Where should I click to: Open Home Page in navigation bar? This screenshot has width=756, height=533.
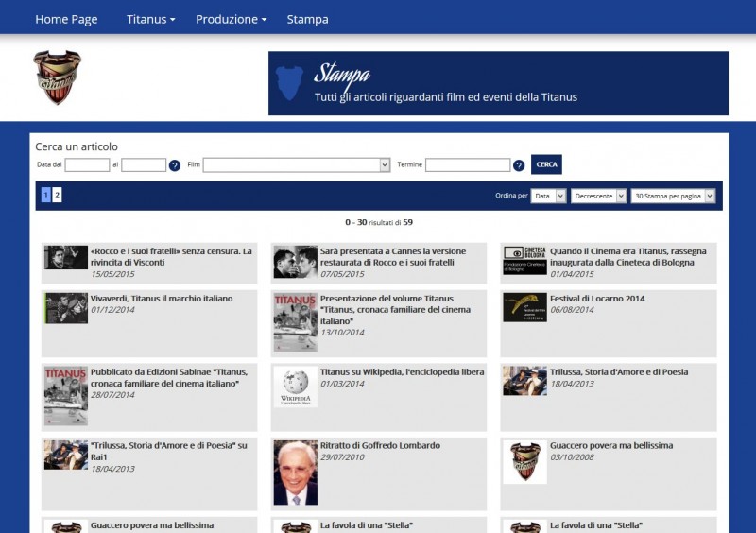(66, 19)
